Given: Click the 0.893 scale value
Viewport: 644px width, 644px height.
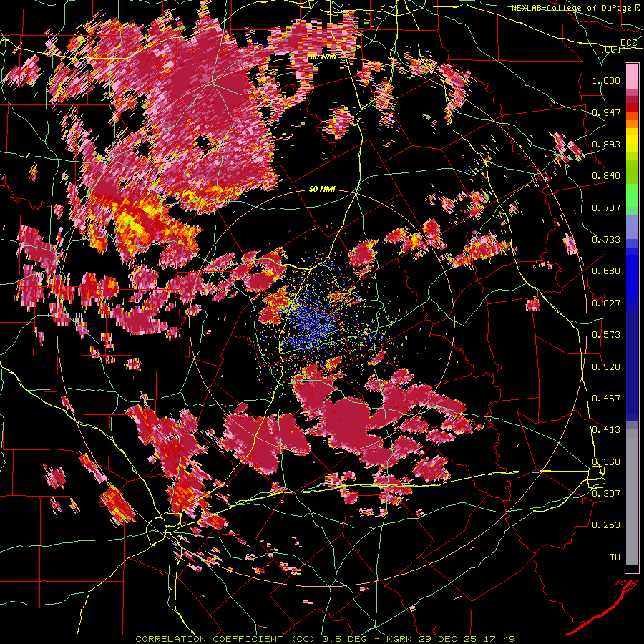Looking at the screenshot, I should (x=606, y=144).
